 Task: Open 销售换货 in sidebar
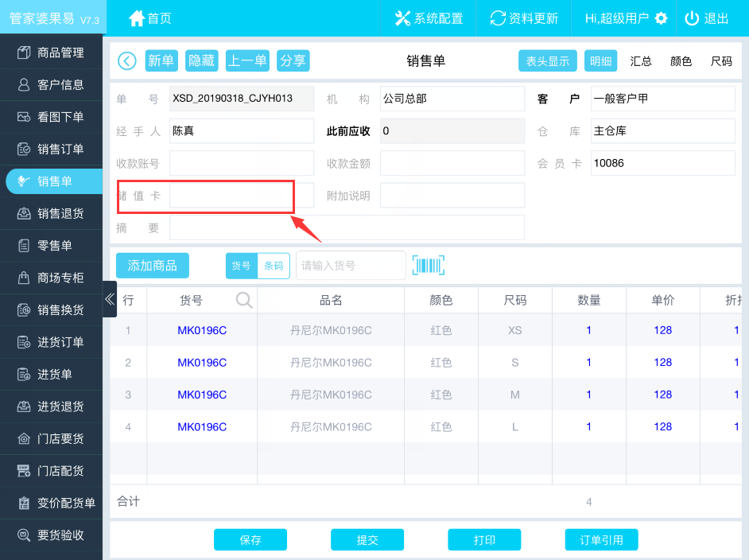tap(52, 310)
